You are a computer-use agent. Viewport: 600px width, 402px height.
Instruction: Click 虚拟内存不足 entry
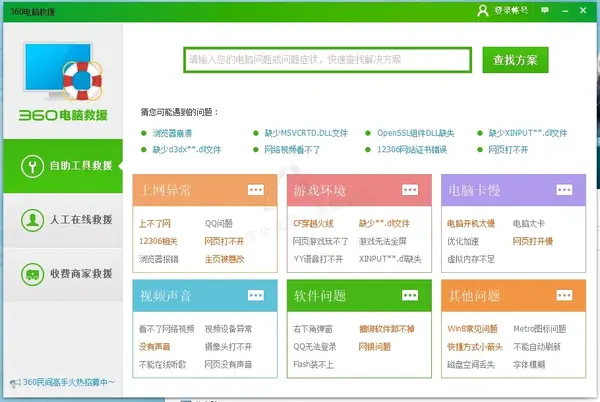[x=471, y=259]
